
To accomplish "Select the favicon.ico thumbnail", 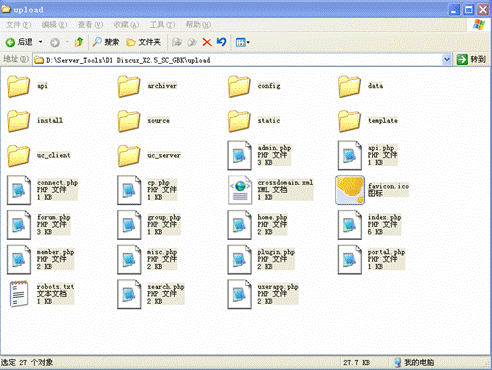I will coord(350,190).
